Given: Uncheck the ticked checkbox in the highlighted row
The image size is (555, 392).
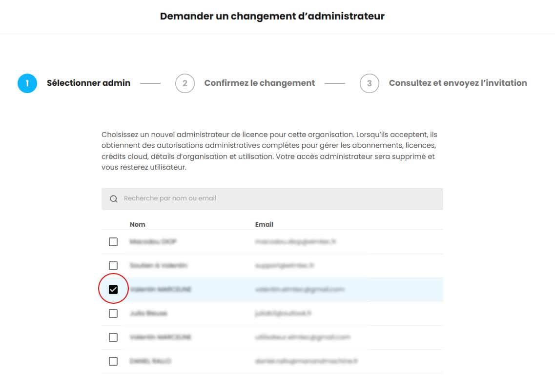Looking at the screenshot, I should 113,290.
